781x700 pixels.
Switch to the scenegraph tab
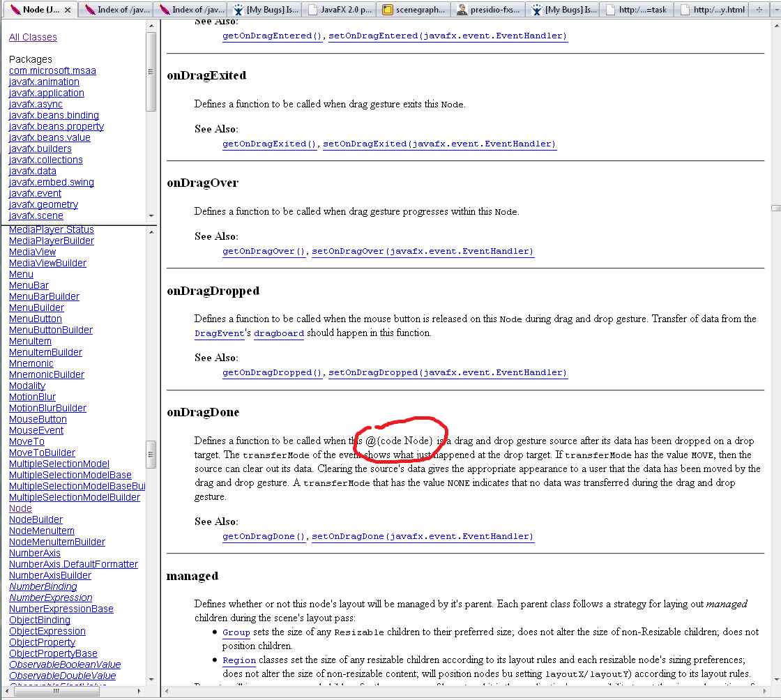coord(414,10)
